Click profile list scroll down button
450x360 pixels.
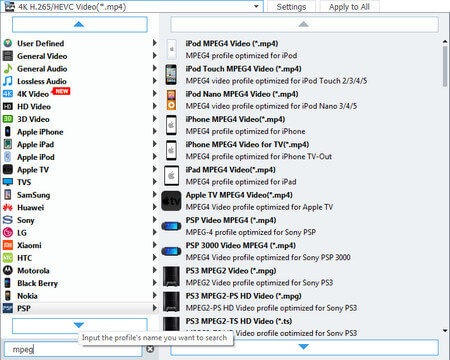(304, 347)
